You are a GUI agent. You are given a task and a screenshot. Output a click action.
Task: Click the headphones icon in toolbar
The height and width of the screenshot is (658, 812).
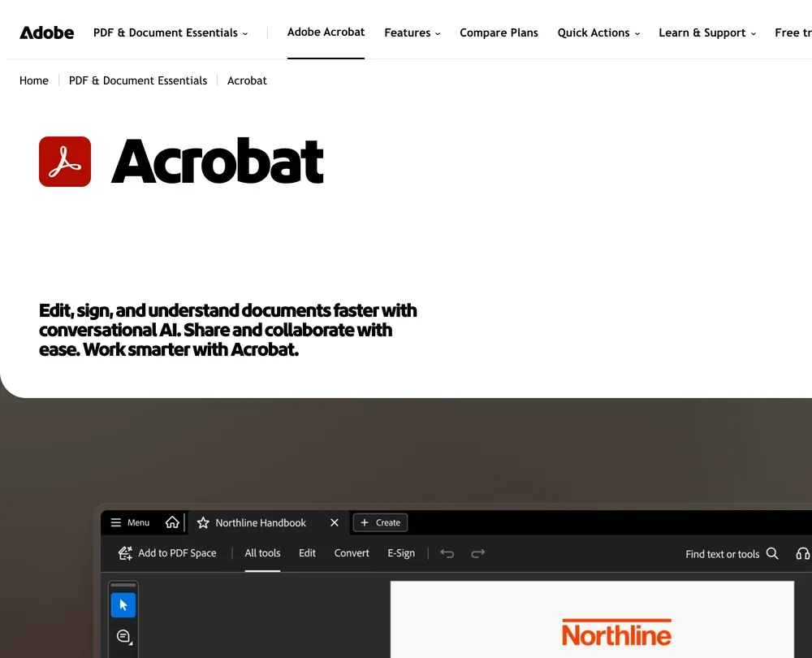coord(803,554)
